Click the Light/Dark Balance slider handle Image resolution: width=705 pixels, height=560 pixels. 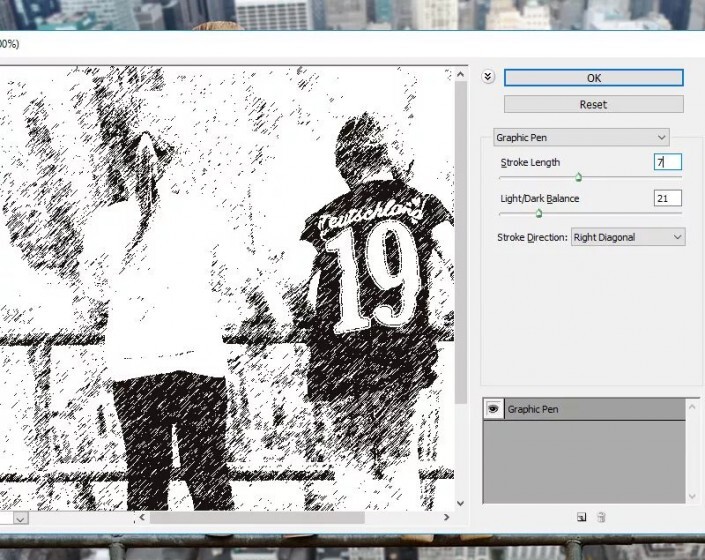pyautogui.click(x=538, y=213)
